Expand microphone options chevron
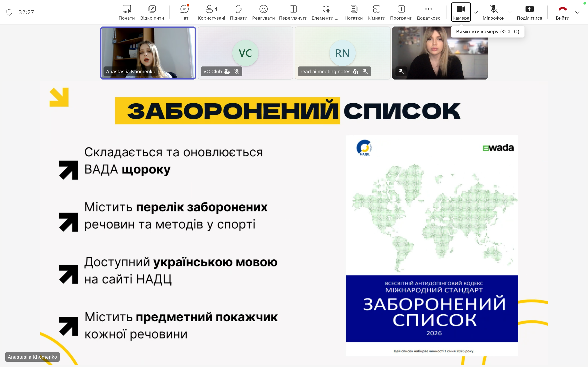This screenshot has width=588, height=367. click(x=510, y=12)
